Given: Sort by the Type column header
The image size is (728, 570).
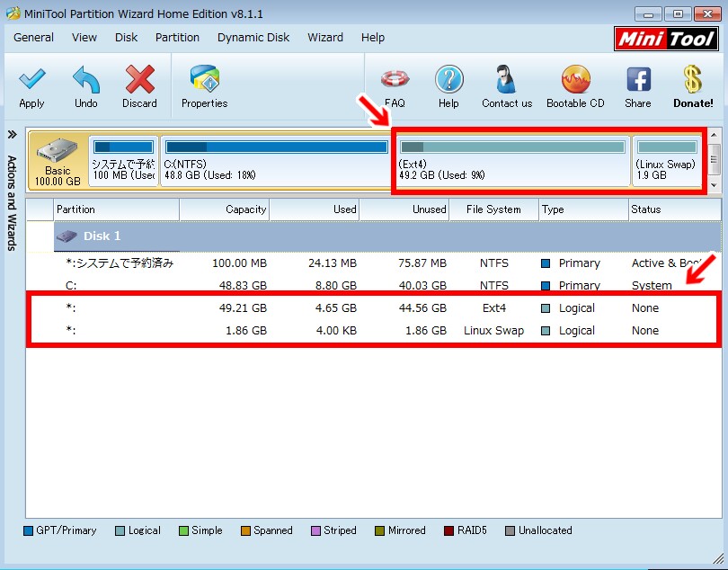Looking at the screenshot, I should [x=583, y=209].
